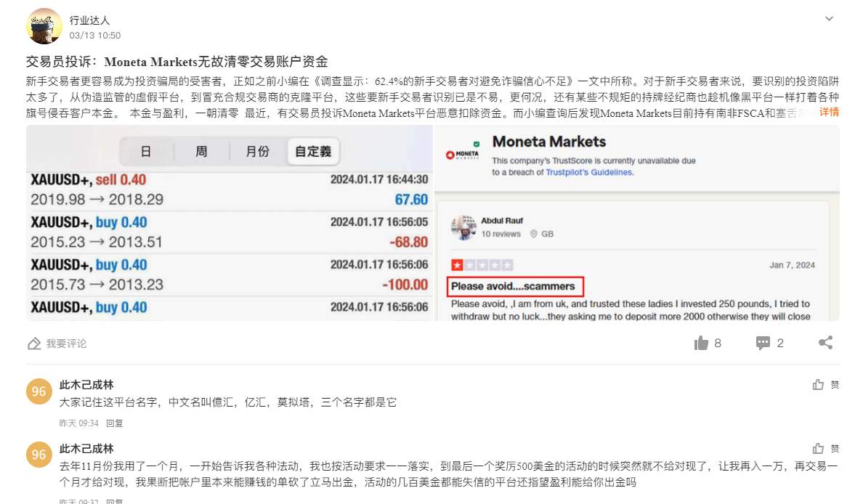Open the post author's avatar picture

point(44,26)
